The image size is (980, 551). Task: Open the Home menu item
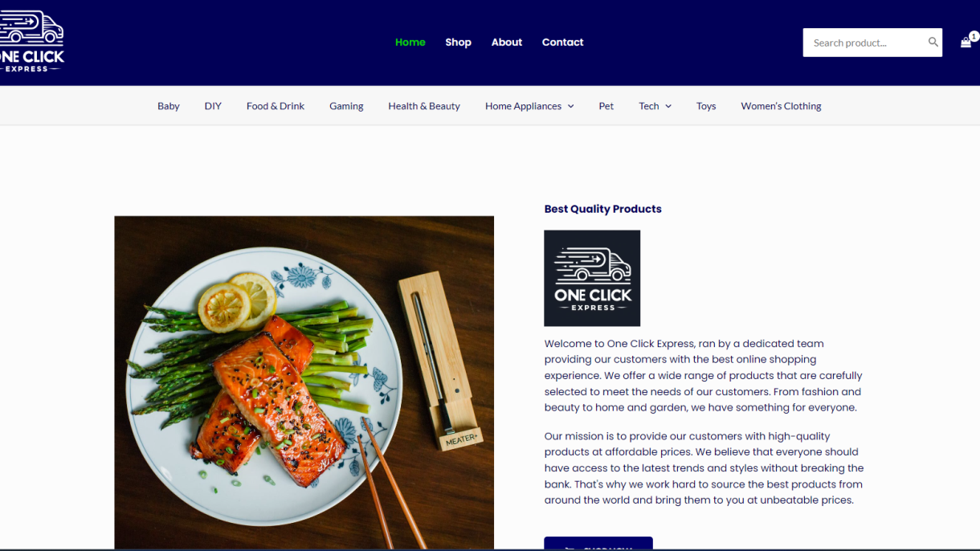click(x=410, y=43)
